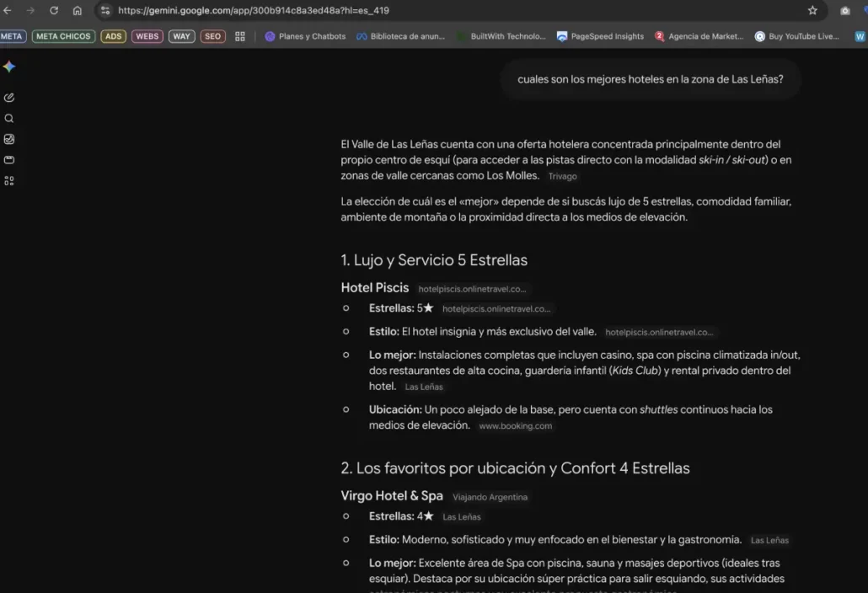The image size is (868, 593).
Task: Click heading '1. Lujo y Servicio 5 Estrellas'
Action: pyautogui.click(x=434, y=260)
